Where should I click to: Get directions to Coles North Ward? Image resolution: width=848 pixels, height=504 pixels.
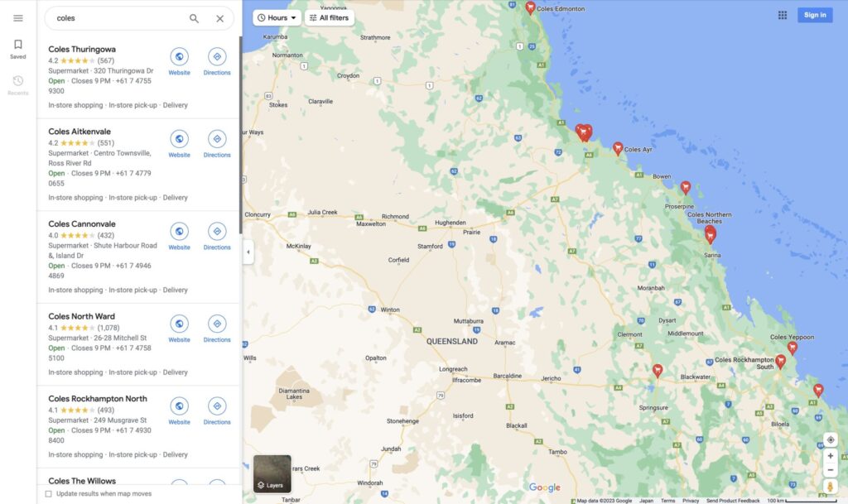(x=217, y=329)
